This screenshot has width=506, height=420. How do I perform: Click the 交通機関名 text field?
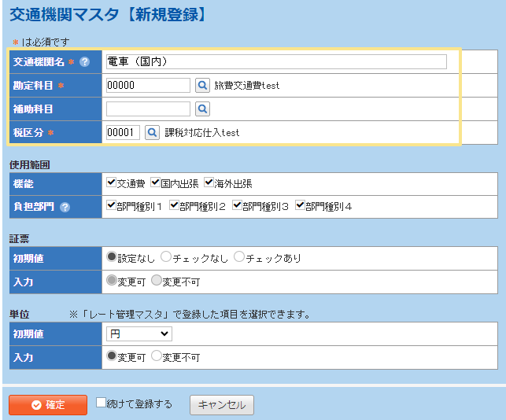click(275, 62)
